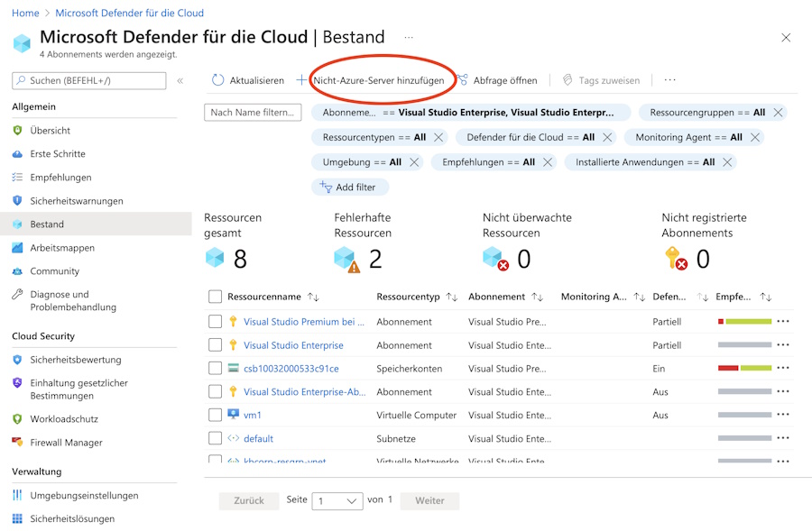Click the Tags zuweisen tag icon
The image size is (812, 531).
point(567,80)
